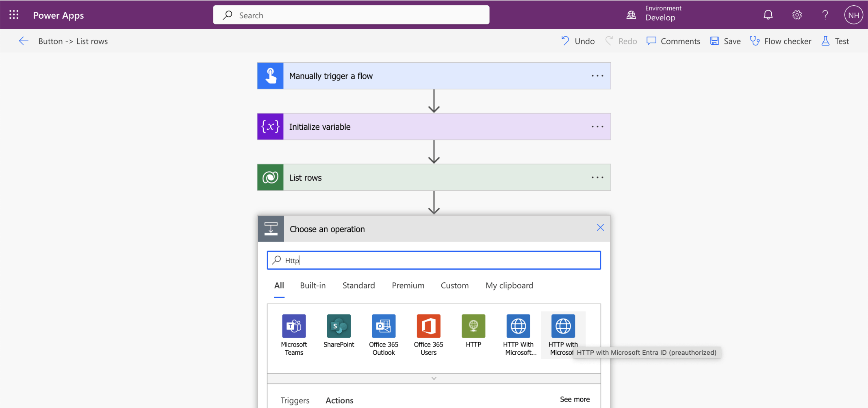Image resolution: width=868 pixels, height=408 pixels.
Task: Open the notifications bell
Action: pyautogui.click(x=768, y=15)
